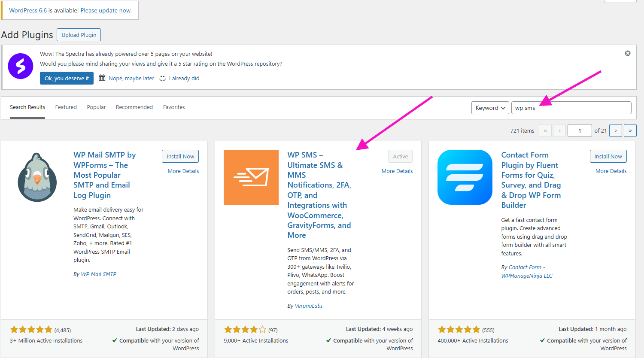
Task: Switch to the Featured tab
Action: click(x=66, y=107)
